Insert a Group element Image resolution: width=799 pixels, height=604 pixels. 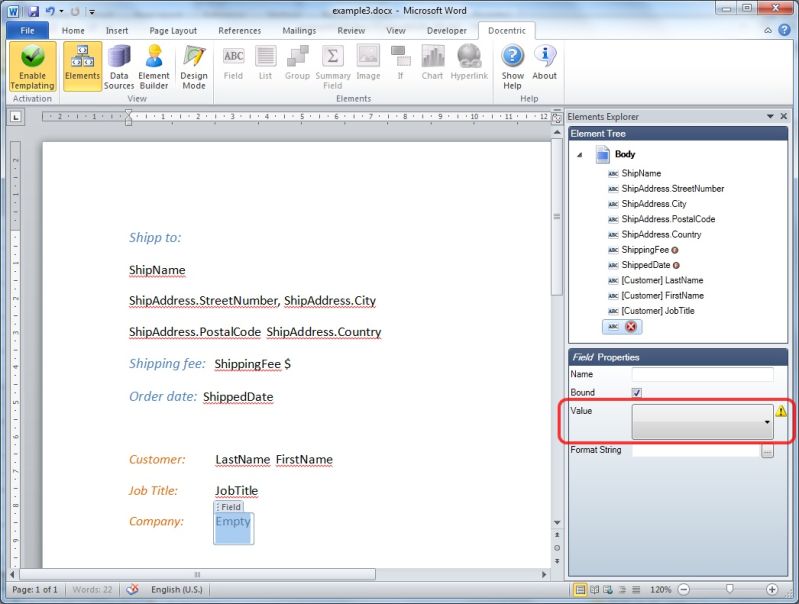(x=298, y=63)
